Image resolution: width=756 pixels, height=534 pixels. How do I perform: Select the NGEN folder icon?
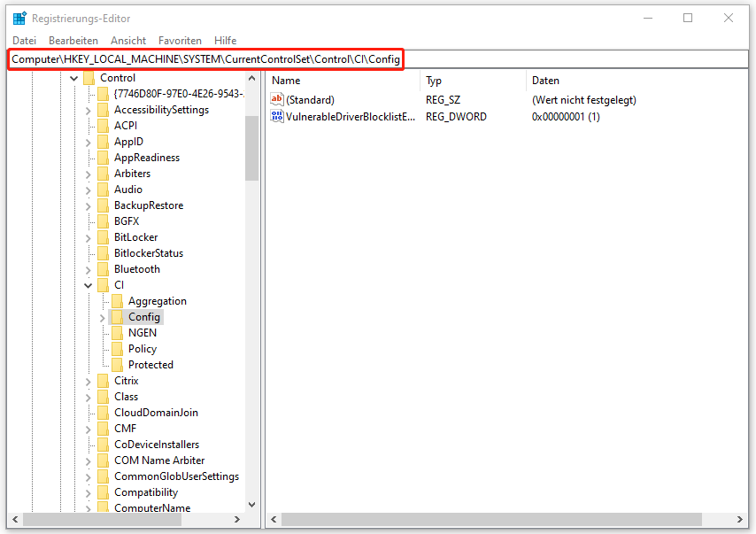[x=117, y=333]
